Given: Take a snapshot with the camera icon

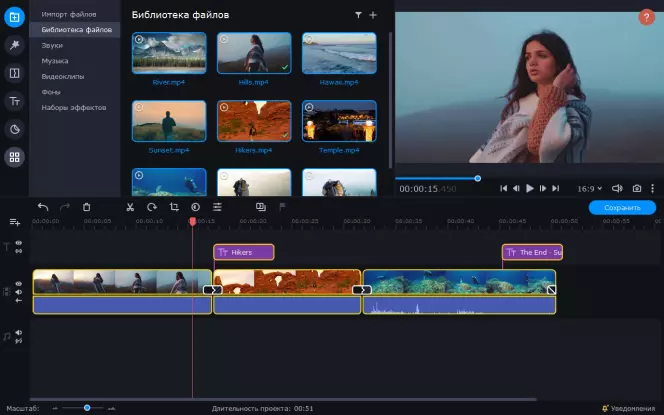Looking at the screenshot, I should pos(636,188).
